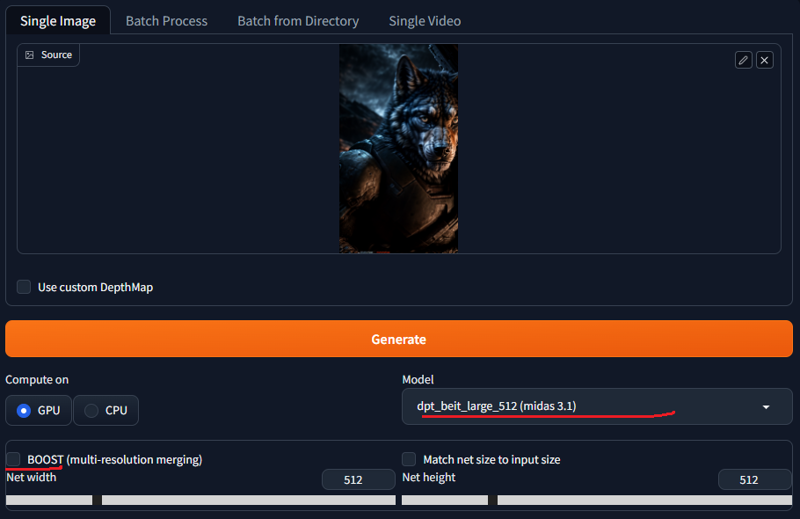Image resolution: width=800 pixels, height=519 pixels.
Task: Click the Net height slider track
Action: click(x=597, y=500)
